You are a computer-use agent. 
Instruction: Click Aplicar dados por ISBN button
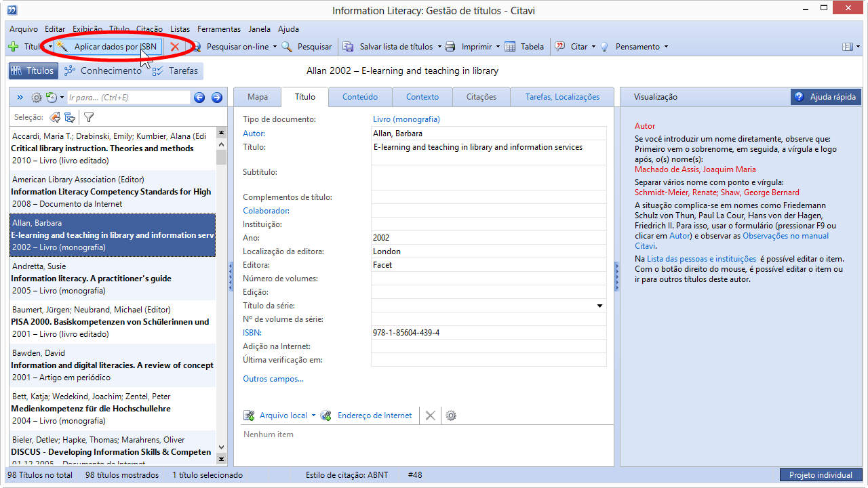(x=108, y=47)
